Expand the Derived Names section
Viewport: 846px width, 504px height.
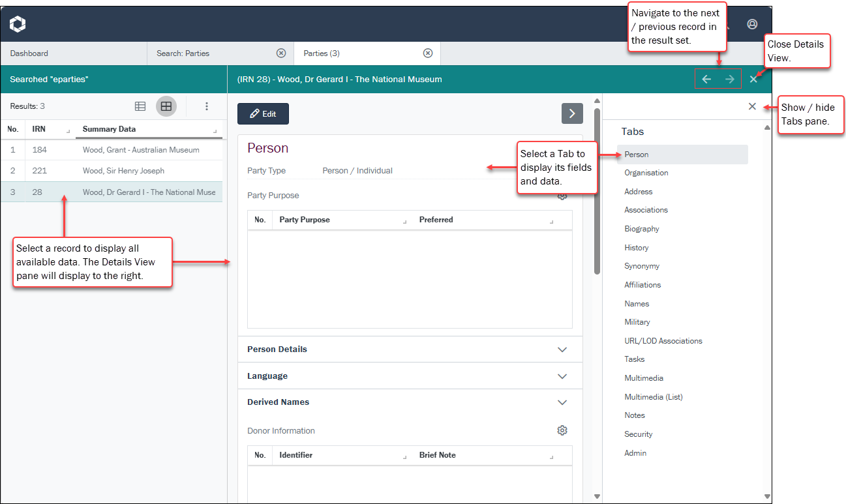click(x=562, y=402)
